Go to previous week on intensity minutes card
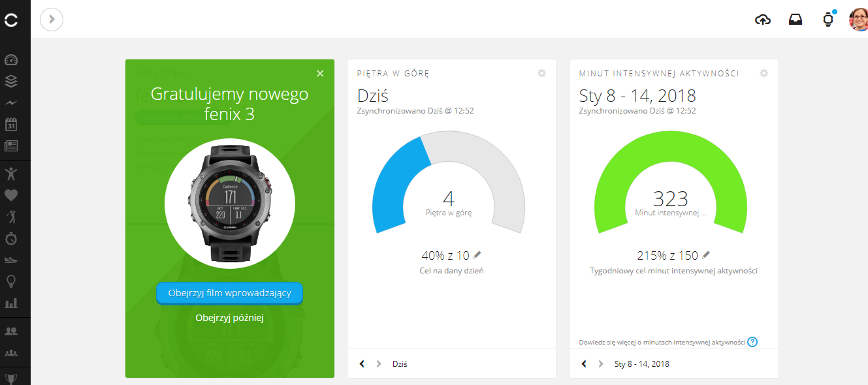Image resolution: width=868 pixels, height=385 pixels. [x=584, y=363]
